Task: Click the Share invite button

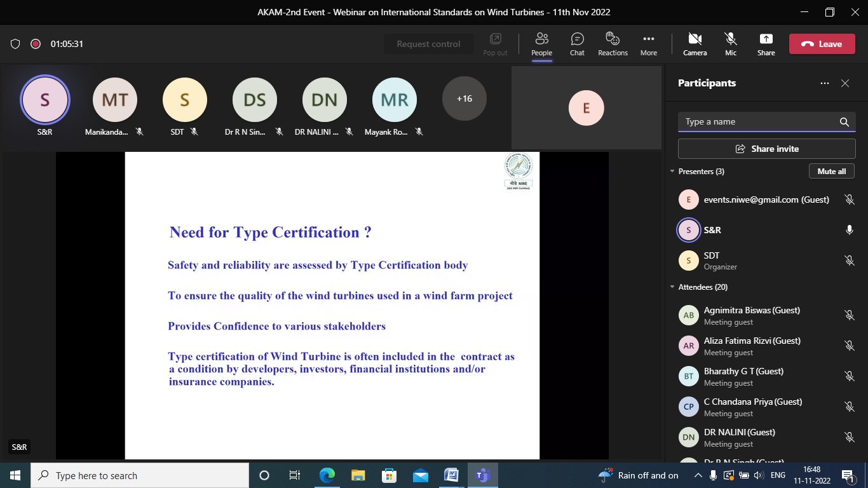Action: coord(766,149)
